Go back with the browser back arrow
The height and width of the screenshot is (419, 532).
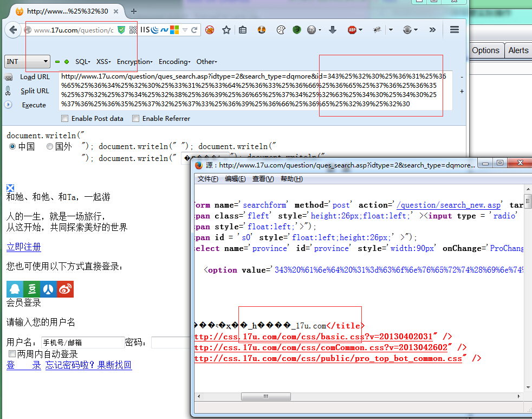point(13,30)
